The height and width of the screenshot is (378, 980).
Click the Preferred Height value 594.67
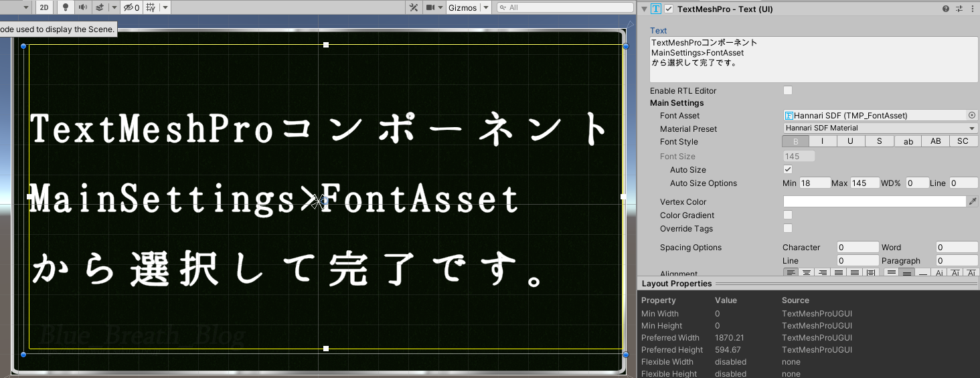tap(728, 350)
